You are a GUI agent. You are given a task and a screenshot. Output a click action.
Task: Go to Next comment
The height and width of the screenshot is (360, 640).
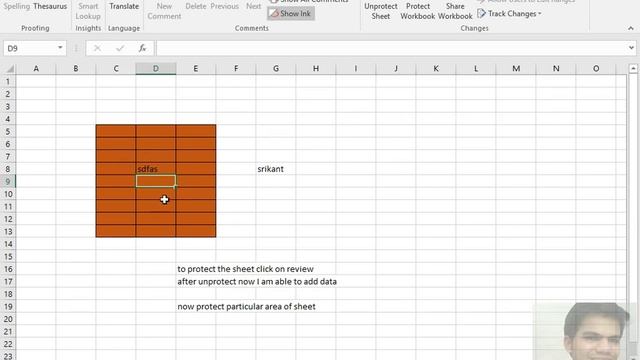tap(253, 7)
